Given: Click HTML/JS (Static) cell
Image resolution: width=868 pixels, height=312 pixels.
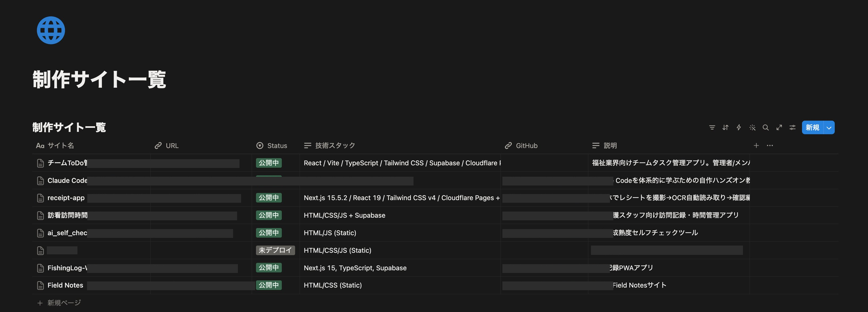Looking at the screenshot, I should tap(400, 233).
